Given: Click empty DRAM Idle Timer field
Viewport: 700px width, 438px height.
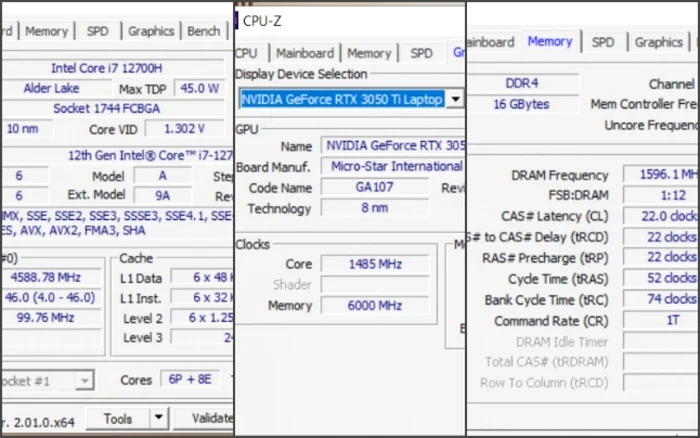Looking at the screenshot, I should (661, 341).
